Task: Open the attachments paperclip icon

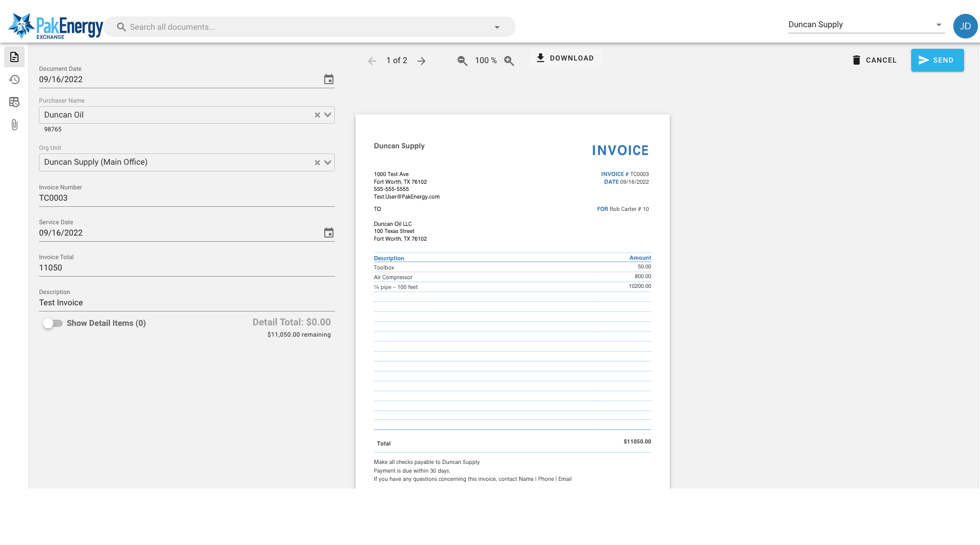Action: pyautogui.click(x=14, y=125)
